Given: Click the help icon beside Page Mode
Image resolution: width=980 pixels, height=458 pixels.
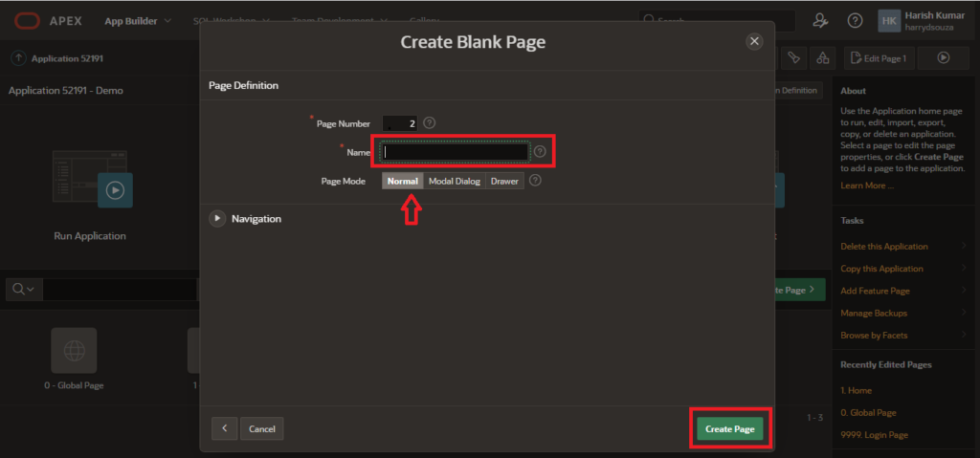Looking at the screenshot, I should pos(535,180).
